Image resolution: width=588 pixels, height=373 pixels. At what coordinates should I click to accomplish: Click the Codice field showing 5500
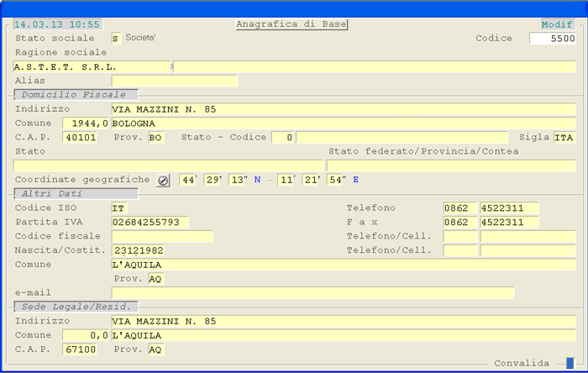pyautogui.click(x=553, y=39)
